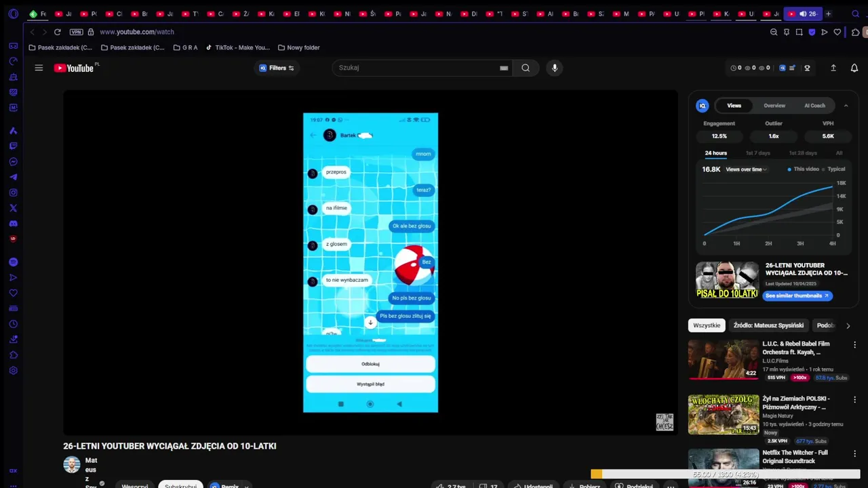Select the Wszystkie filter chip
The height and width of the screenshot is (488, 868).
click(707, 325)
